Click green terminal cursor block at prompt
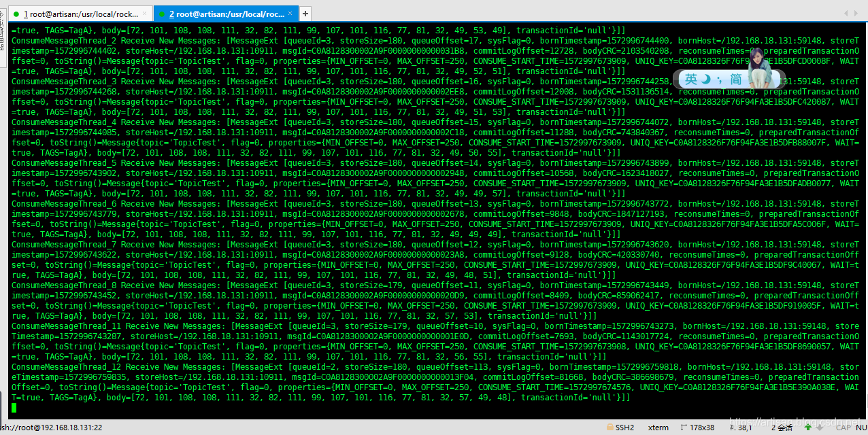 click(14, 408)
